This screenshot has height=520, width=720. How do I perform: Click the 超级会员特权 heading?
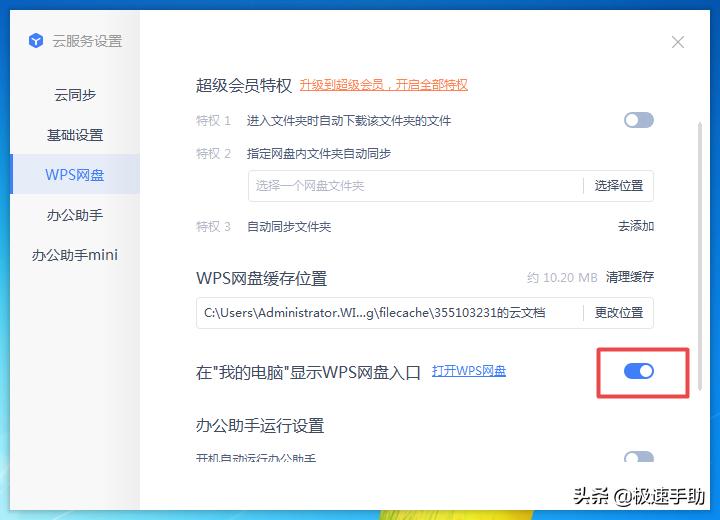coord(244,85)
